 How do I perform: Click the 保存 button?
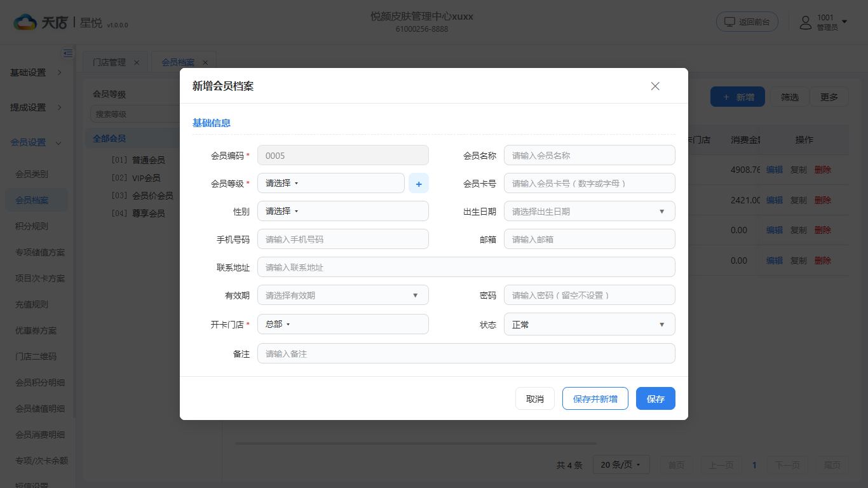click(x=656, y=398)
